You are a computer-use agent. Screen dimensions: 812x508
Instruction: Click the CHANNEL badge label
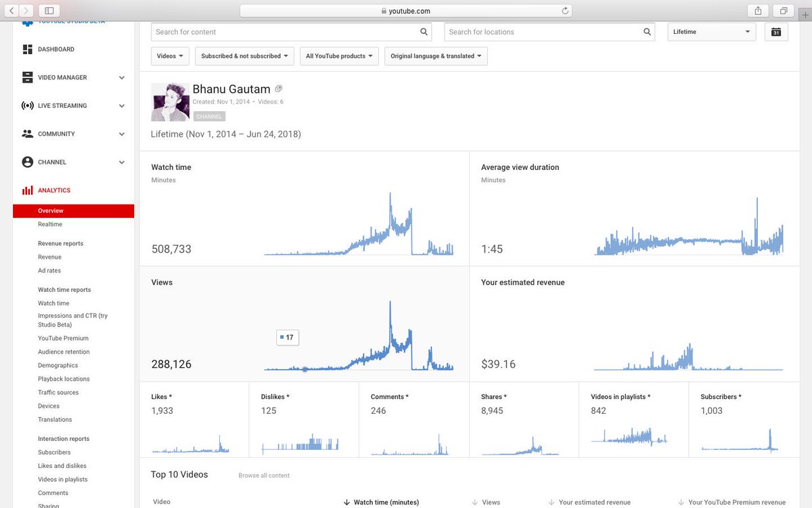click(x=209, y=117)
